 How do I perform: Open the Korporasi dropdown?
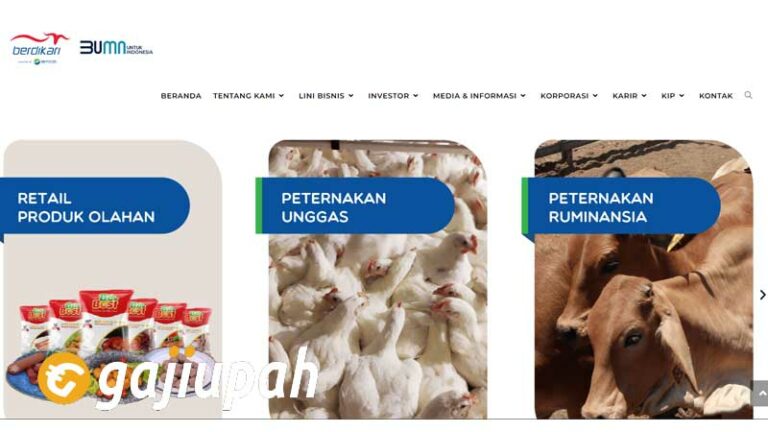[569, 96]
